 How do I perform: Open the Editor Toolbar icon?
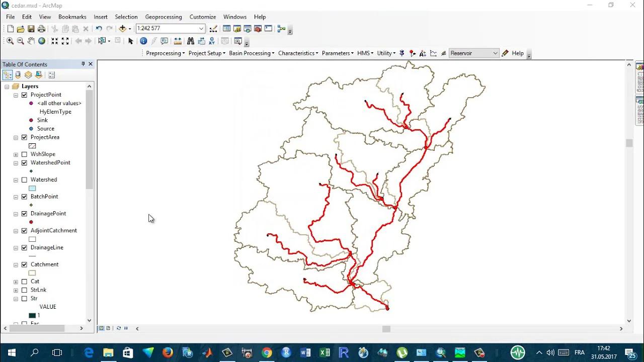click(x=213, y=29)
